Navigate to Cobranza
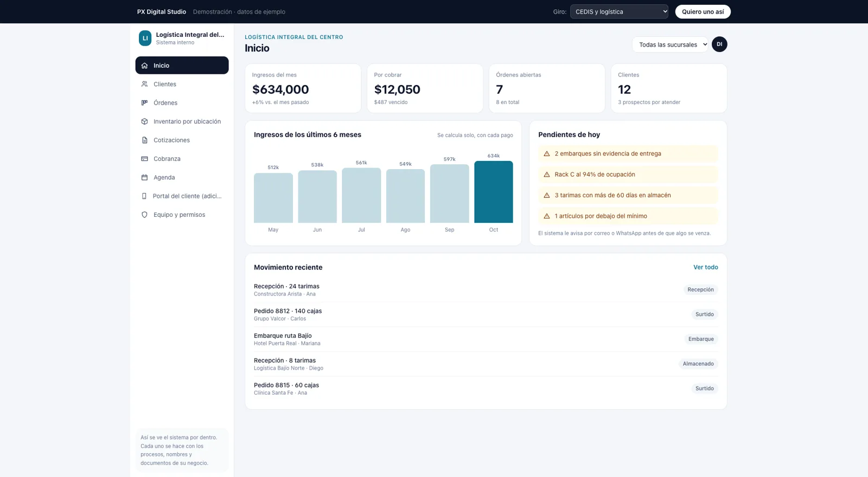 pyautogui.click(x=182, y=159)
